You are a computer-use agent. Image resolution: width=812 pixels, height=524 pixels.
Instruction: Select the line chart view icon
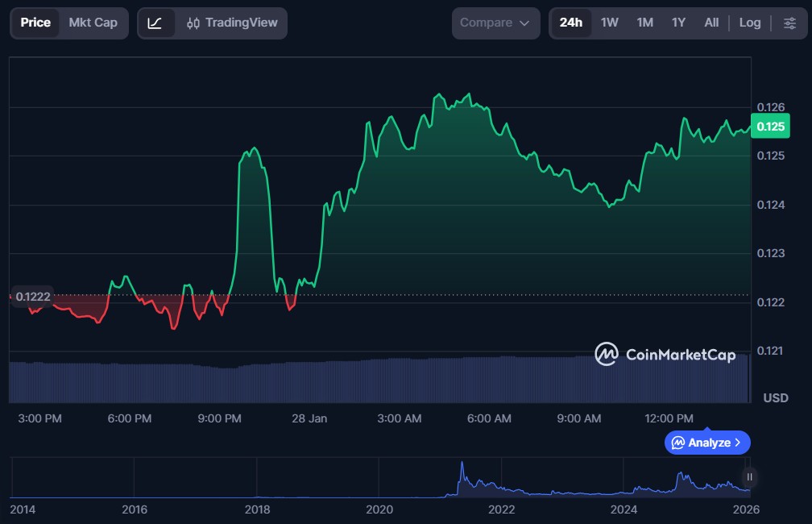[155, 23]
